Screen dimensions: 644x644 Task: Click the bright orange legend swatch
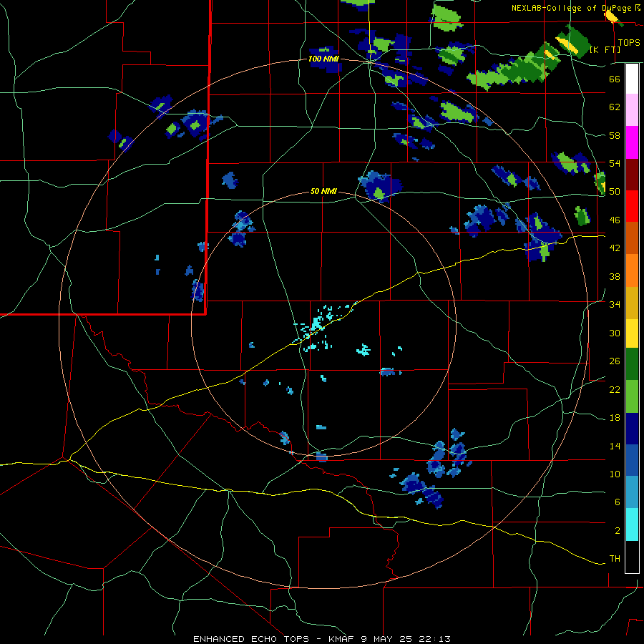632,270
